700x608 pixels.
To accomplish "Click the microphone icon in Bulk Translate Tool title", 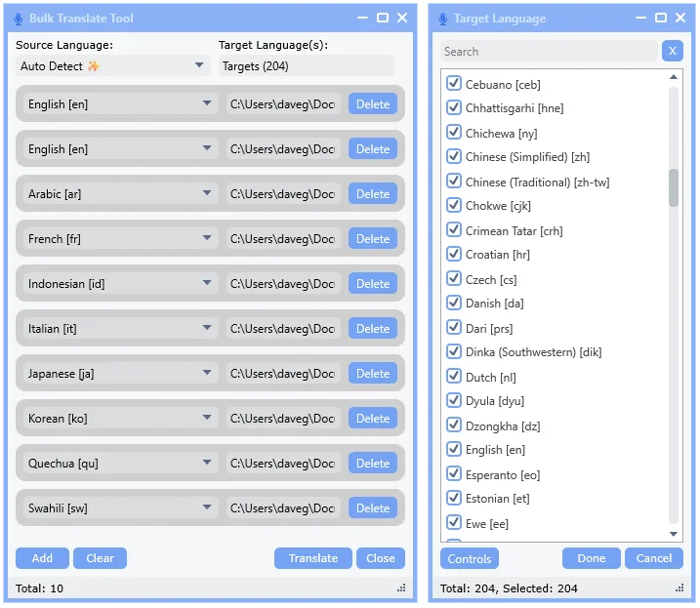I will click(21, 19).
